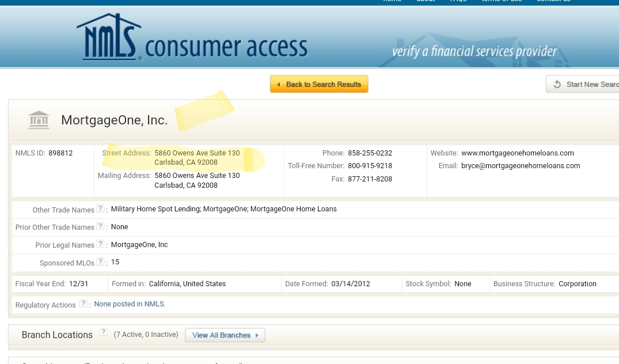Select Fiscal Year End value 12/31
This screenshot has height=364, width=619.
click(78, 284)
